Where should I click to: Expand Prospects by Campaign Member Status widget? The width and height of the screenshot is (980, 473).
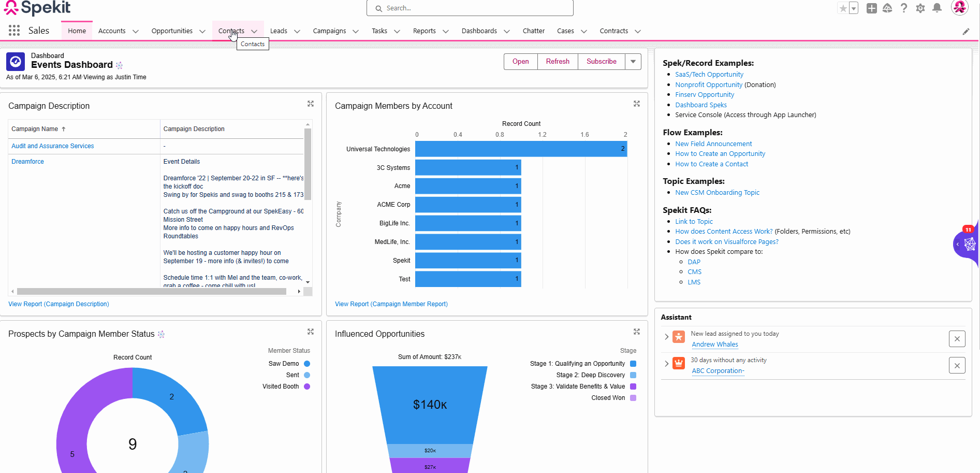(311, 332)
